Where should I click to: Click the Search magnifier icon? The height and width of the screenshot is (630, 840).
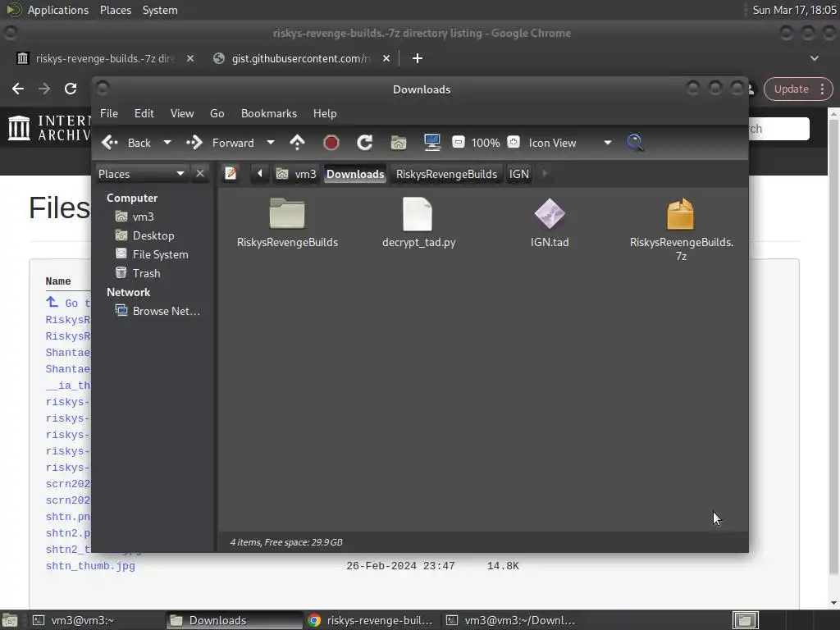coord(635,143)
